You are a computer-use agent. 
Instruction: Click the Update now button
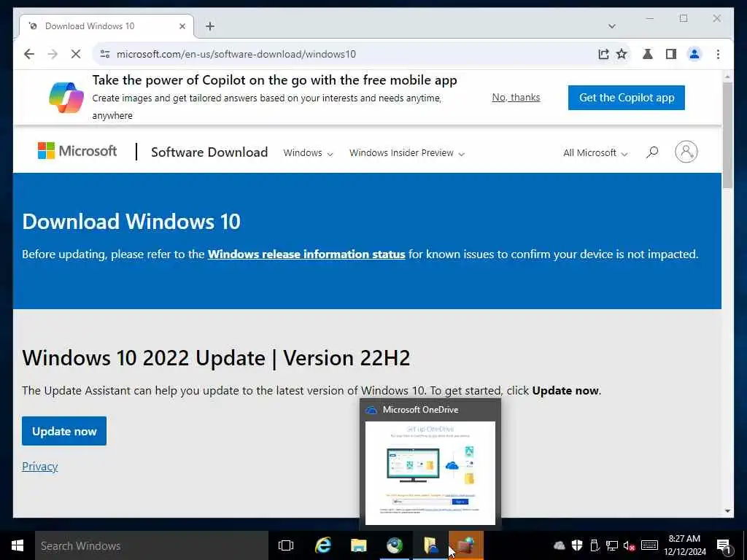[64, 431]
